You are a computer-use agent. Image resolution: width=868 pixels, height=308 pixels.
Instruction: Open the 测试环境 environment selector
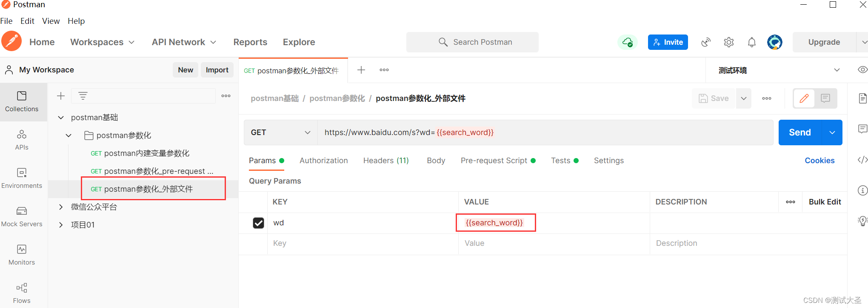[x=779, y=70]
